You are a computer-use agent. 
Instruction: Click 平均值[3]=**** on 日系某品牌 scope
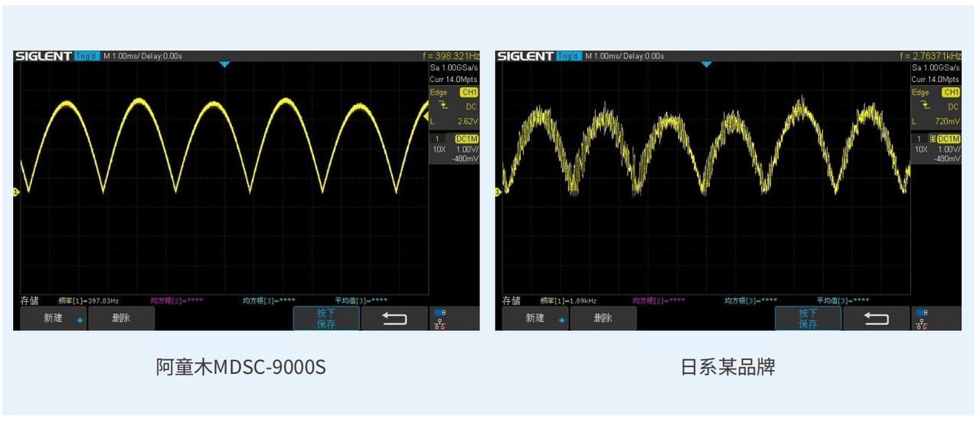(x=843, y=301)
